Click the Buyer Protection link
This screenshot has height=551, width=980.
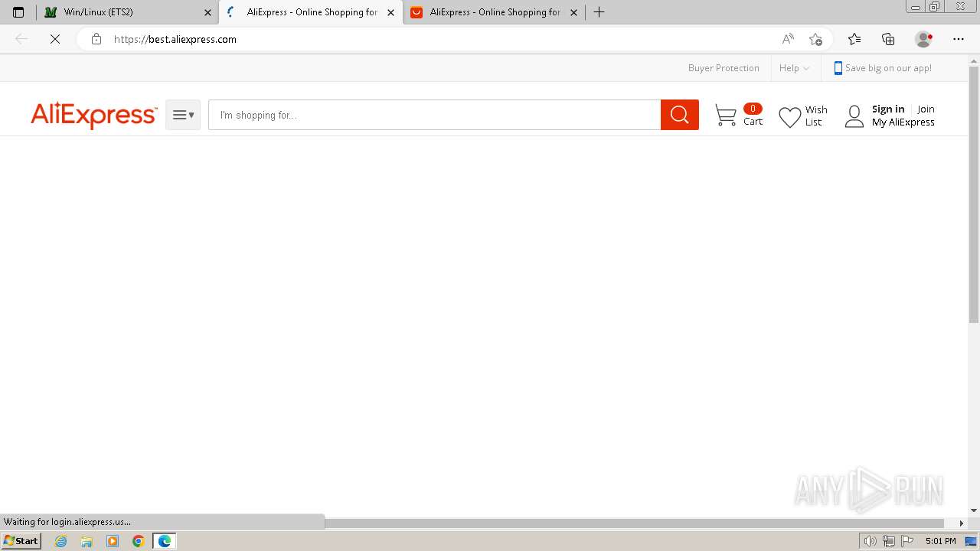pyautogui.click(x=724, y=68)
